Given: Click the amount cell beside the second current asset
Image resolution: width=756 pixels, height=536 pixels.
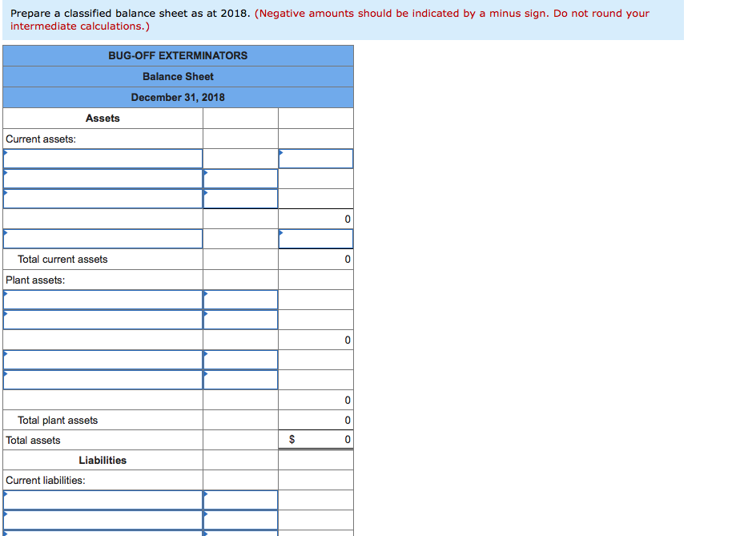Looking at the screenshot, I should (x=240, y=178).
